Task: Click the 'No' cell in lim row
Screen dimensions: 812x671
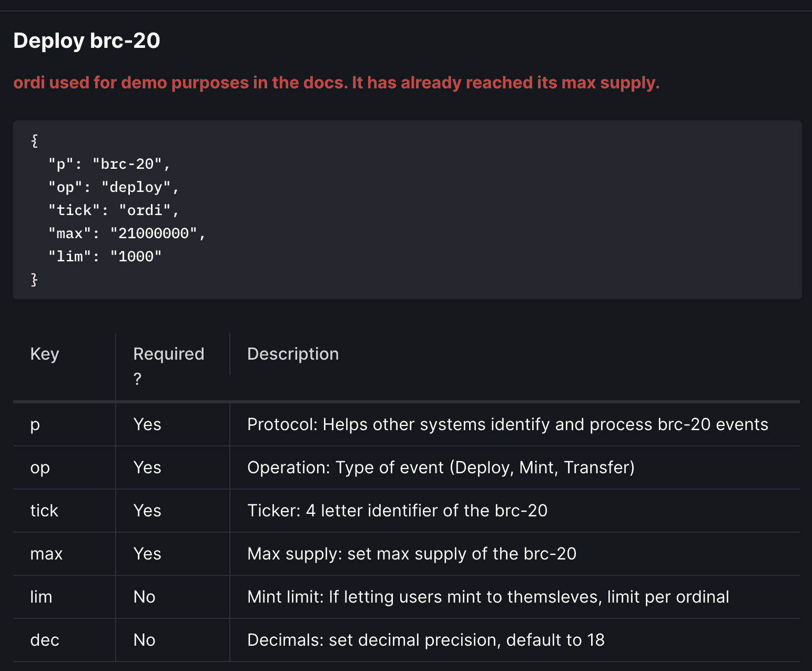Action: [172, 597]
